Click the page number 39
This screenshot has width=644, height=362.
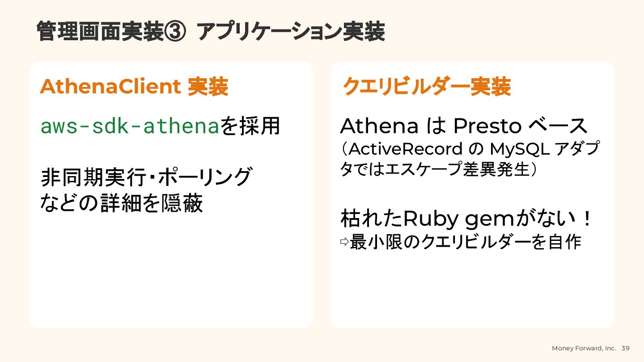[x=626, y=348]
